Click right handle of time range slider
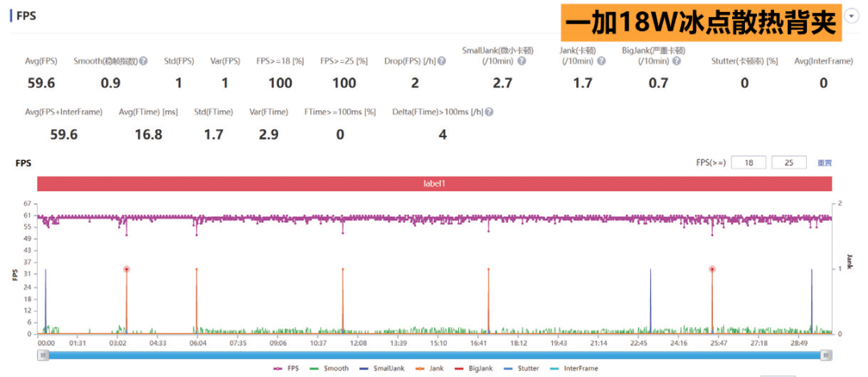Viewport: 868px width, 377px height. 826,355
